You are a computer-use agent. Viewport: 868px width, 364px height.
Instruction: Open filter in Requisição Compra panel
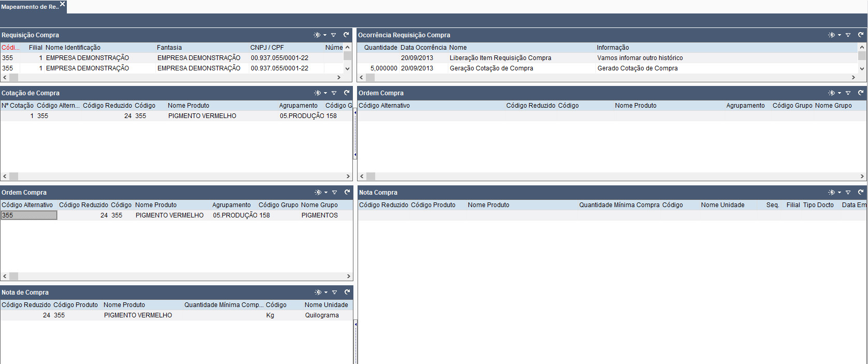tap(333, 35)
